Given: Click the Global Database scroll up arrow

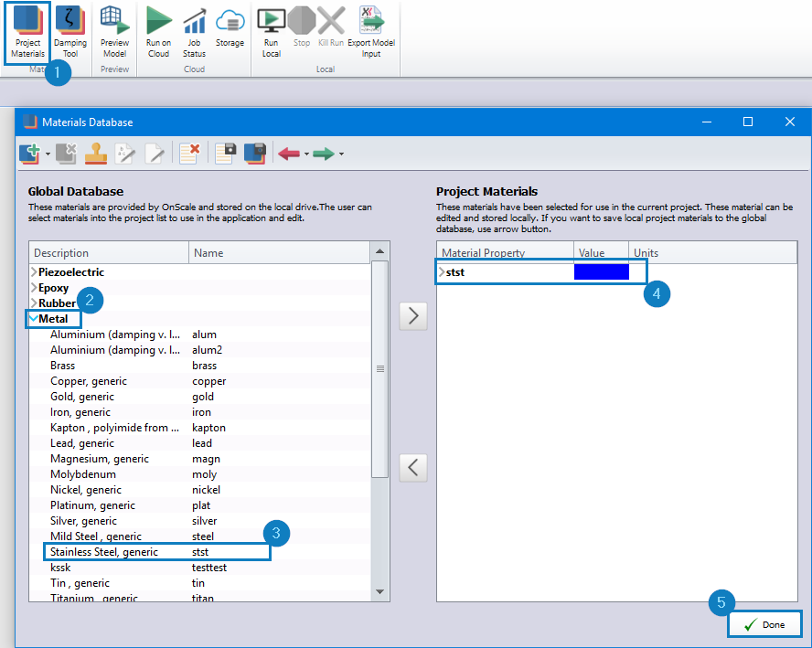Looking at the screenshot, I should pyautogui.click(x=379, y=251).
